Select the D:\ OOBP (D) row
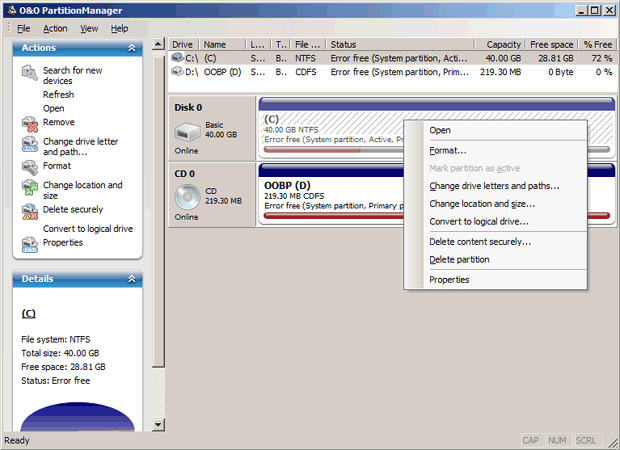This screenshot has width=620, height=450. point(392,72)
